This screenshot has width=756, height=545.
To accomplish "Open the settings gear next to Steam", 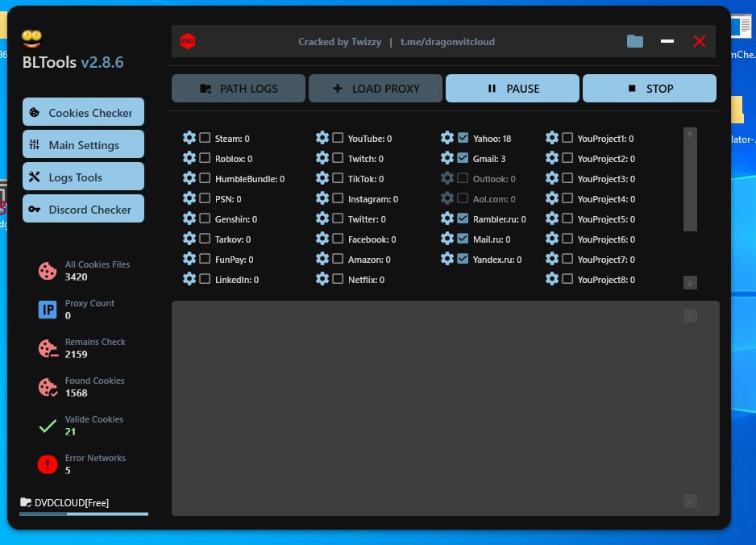I will tap(189, 138).
